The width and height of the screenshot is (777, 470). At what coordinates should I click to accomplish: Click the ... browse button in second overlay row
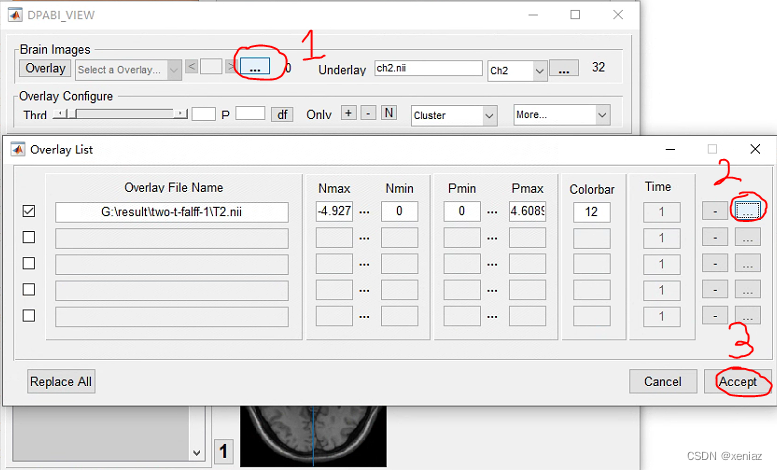tap(747, 237)
